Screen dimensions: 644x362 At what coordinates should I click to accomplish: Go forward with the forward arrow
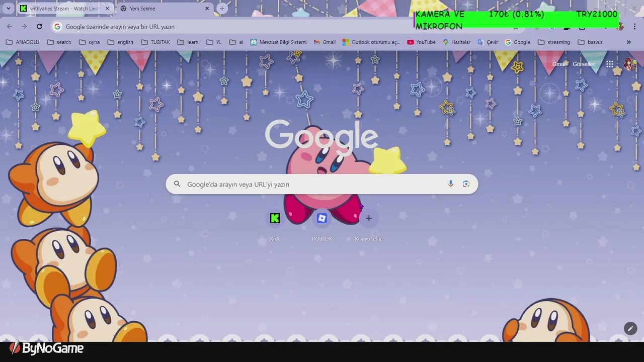24,26
